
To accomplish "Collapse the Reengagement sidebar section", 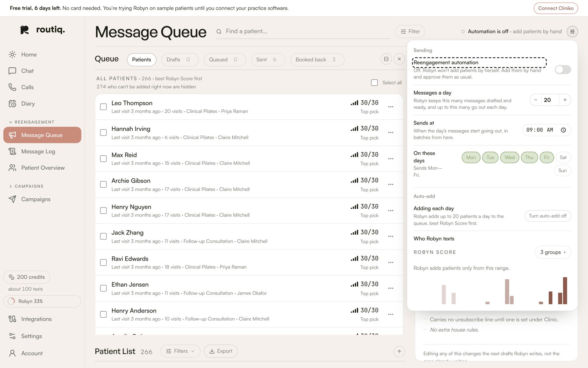I will pos(32,122).
